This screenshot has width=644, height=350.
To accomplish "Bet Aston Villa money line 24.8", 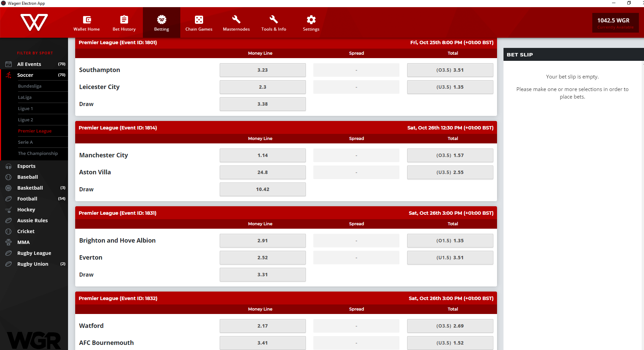I will [263, 172].
